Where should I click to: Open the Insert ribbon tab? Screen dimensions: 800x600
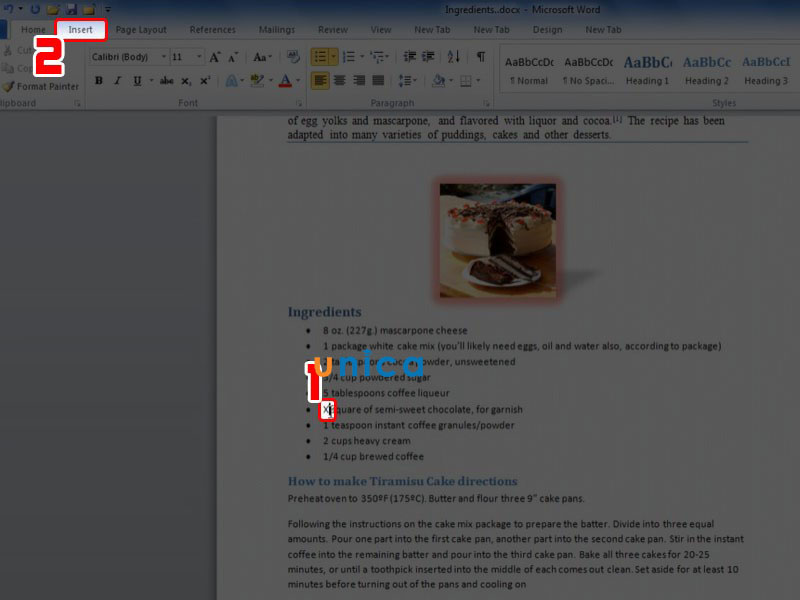[x=80, y=30]
